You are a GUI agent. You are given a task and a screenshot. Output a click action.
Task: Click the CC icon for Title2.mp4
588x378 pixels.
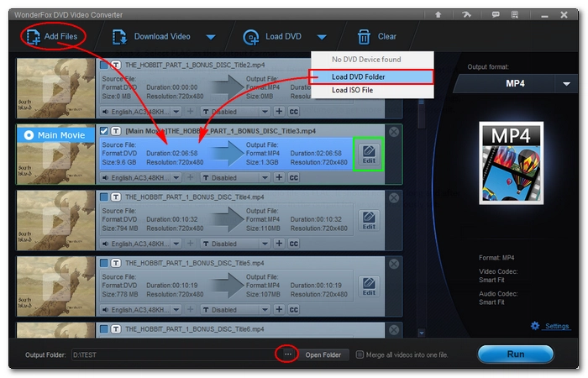tap(294, 112)
